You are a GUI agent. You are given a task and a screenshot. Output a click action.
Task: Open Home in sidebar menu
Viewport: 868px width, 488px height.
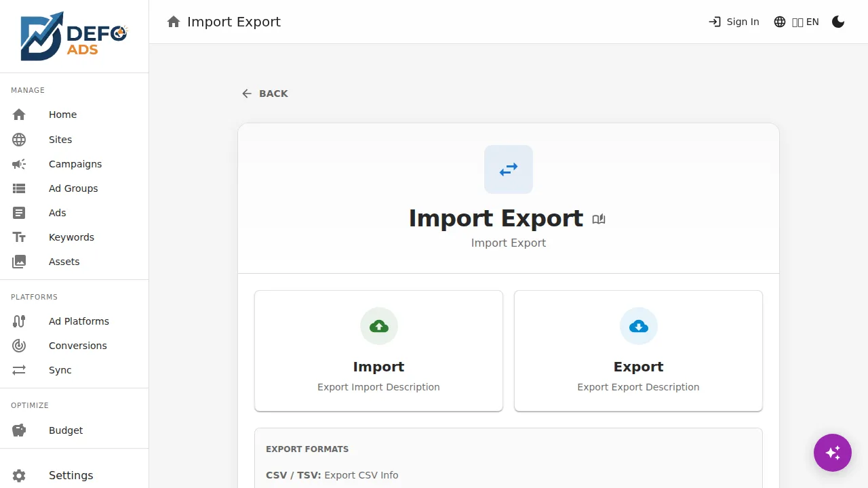(x=74, y=115)
